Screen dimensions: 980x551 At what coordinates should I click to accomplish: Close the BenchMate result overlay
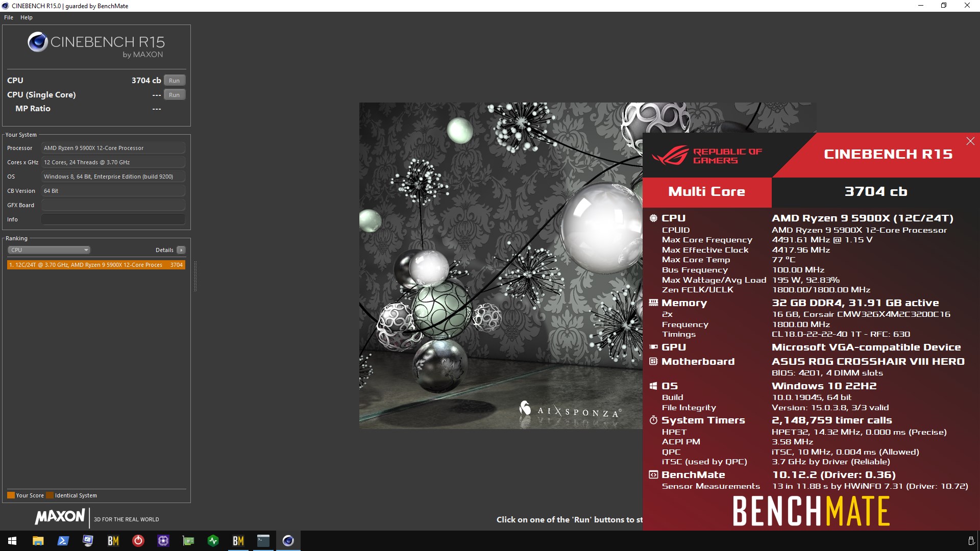970,141
